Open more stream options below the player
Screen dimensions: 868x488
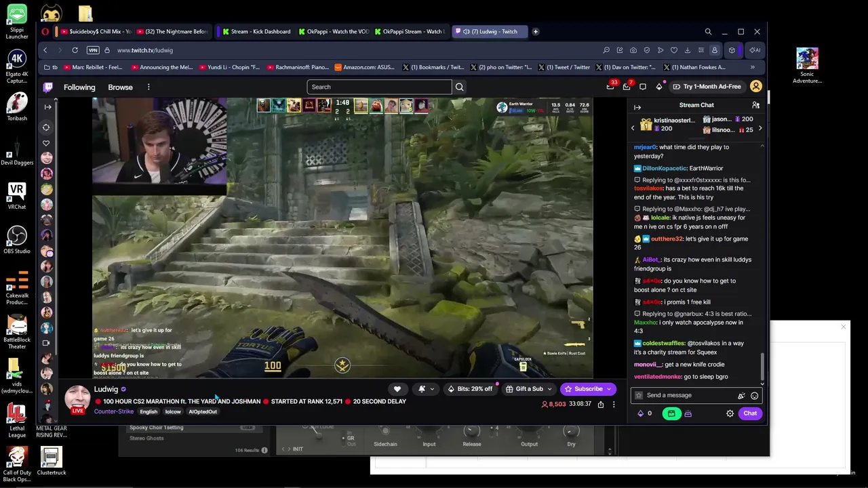[614, 405]
